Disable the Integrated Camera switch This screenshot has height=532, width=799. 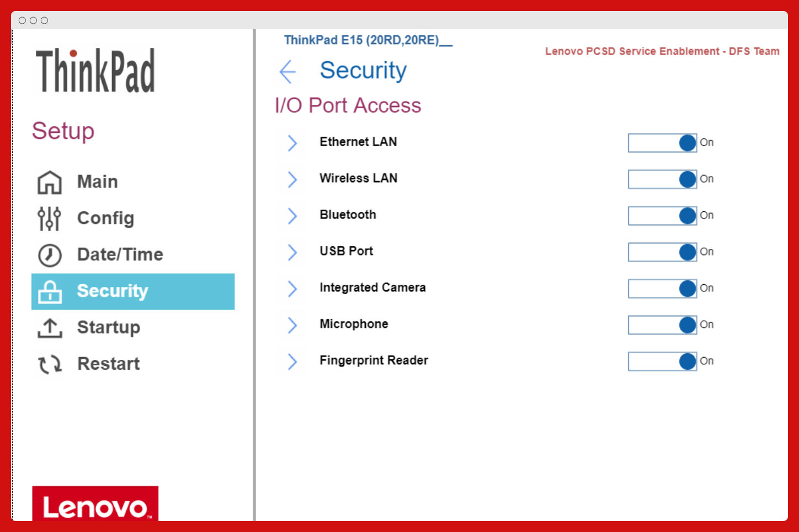663,289
